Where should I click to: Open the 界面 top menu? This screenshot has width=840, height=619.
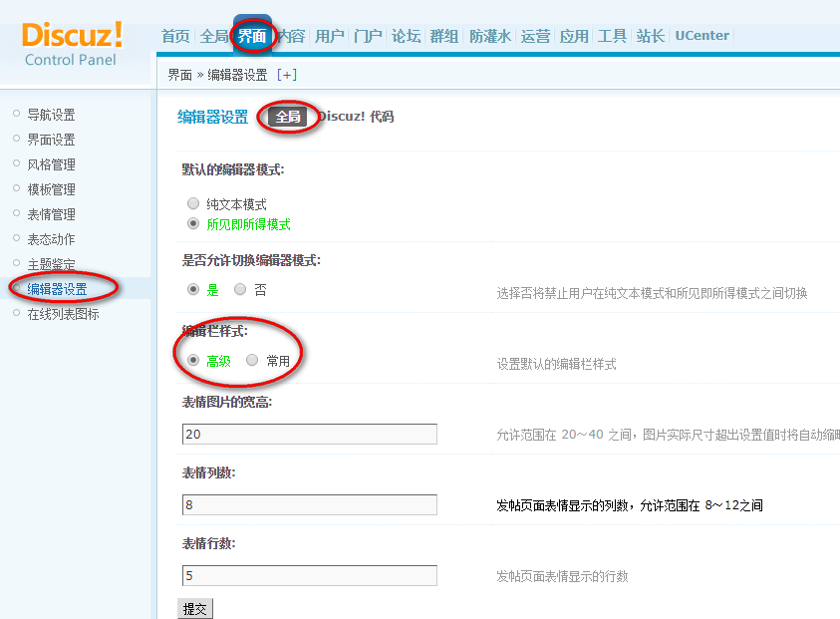click(x=252, y=36)
